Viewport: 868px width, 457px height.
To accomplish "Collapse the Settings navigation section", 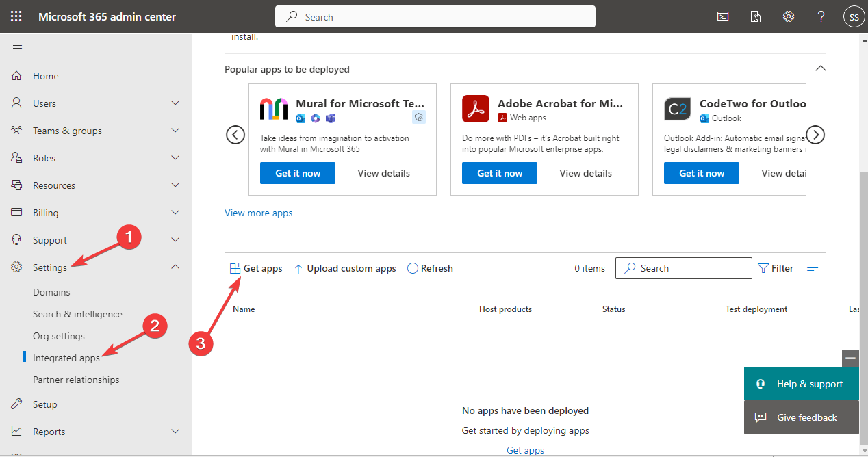I will [x=175, y=267].
